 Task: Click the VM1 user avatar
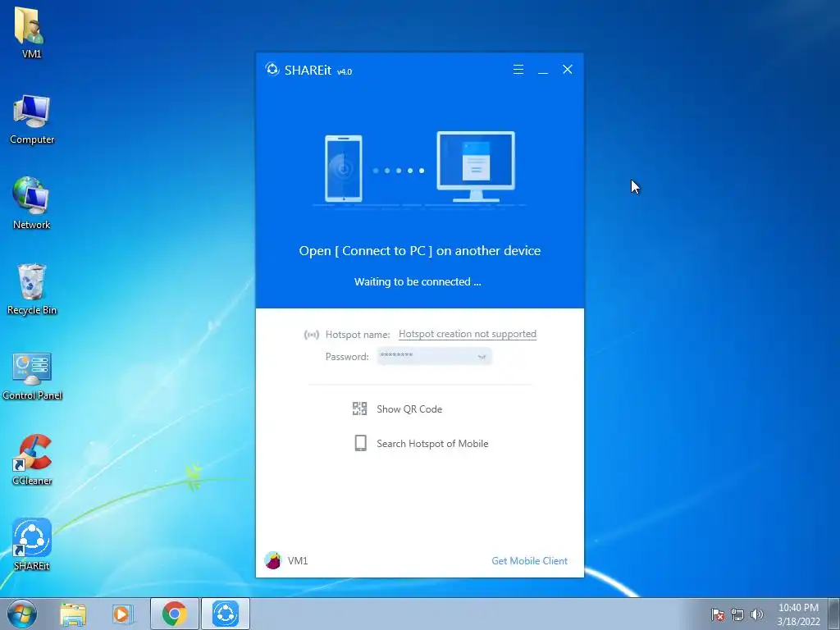(272, 560)
